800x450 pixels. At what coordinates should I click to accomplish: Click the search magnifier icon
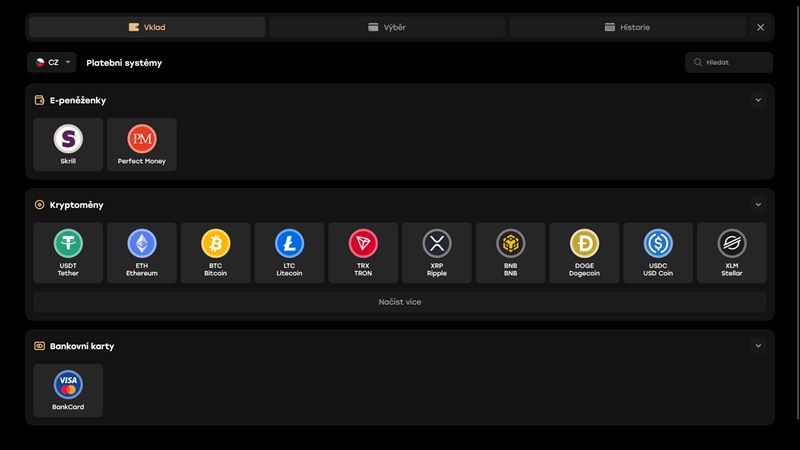click(x=698, y=62)
